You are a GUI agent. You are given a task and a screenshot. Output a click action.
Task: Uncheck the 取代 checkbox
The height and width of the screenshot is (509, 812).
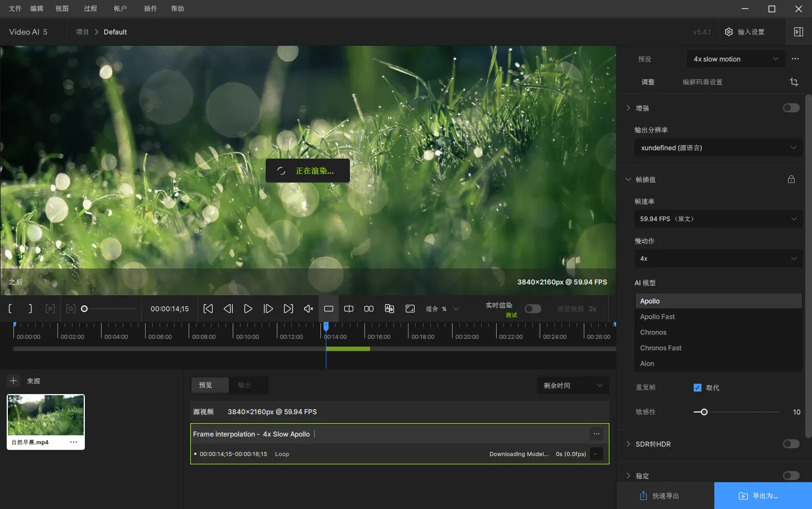click(697, 387)
